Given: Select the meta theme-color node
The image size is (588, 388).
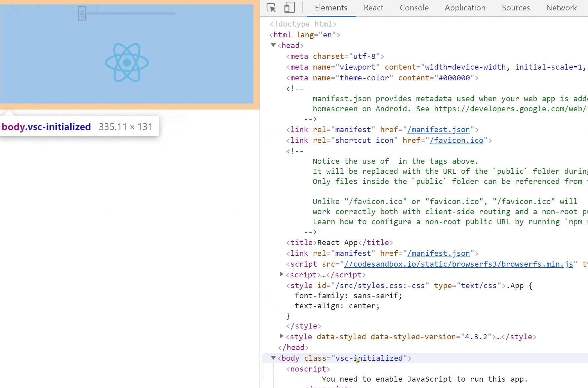Looking at the screenshot, I should (382, 78).
